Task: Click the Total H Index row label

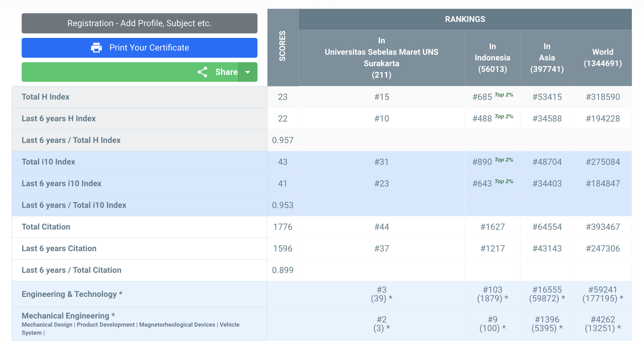Action: pyautogui.click(x=45, y=97)
